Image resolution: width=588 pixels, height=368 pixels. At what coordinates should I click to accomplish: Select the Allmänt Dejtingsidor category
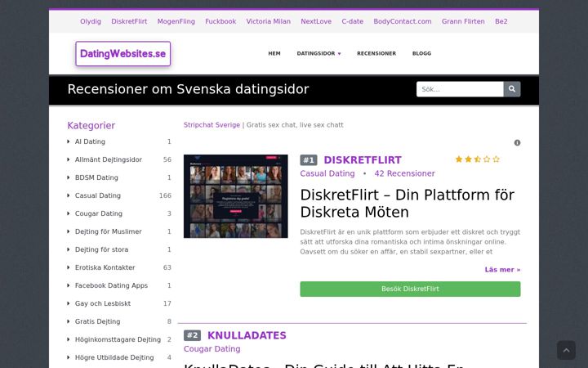pyautogui.click(x=109, y=159)
